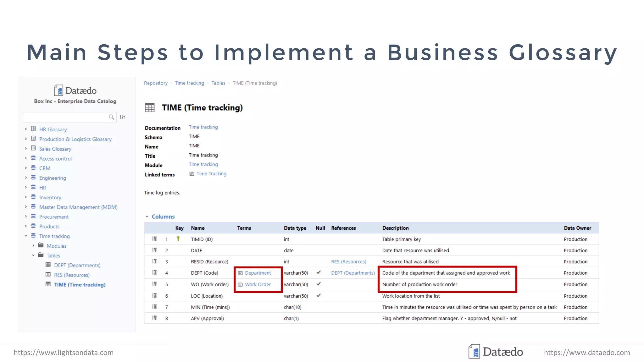The height and width of the screenshot is (362, 644).
Task: Click the Null checkmark in DEPT row
Action: pos(319,272)
